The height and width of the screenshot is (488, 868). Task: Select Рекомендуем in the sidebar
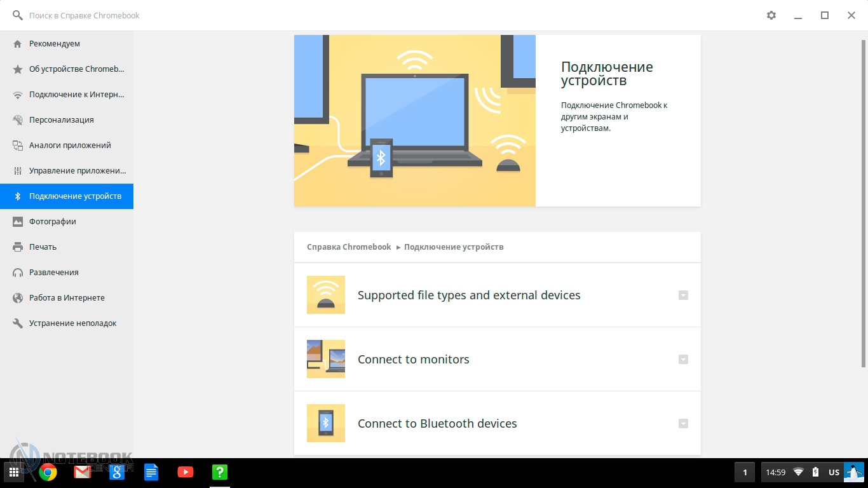(55, 44)
